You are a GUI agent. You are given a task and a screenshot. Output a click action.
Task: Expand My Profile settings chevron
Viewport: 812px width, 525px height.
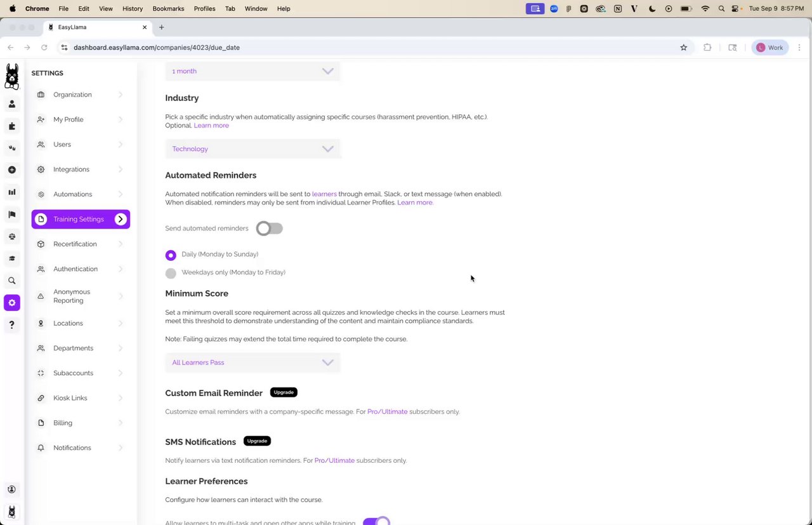[x=121, y=119]
